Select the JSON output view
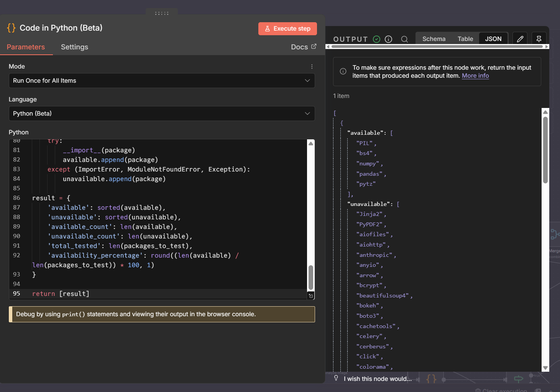The image size is (560, 392). point(493,39)
